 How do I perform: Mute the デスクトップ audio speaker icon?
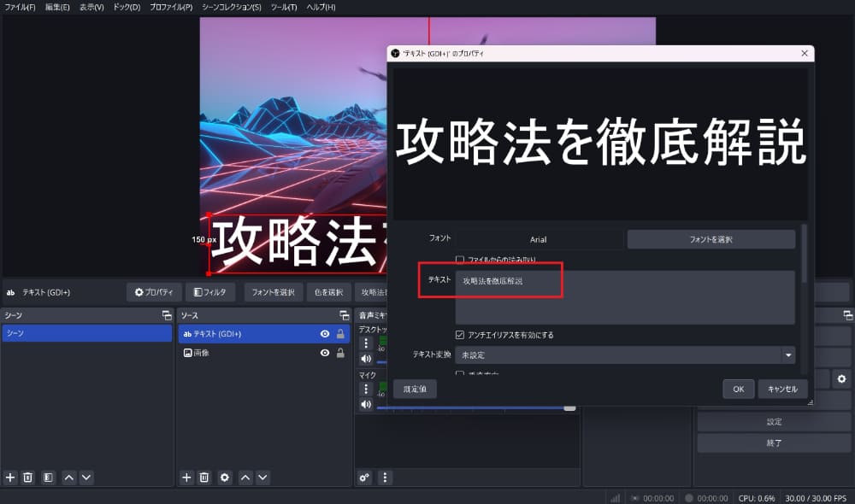click(x=366, y=359)
